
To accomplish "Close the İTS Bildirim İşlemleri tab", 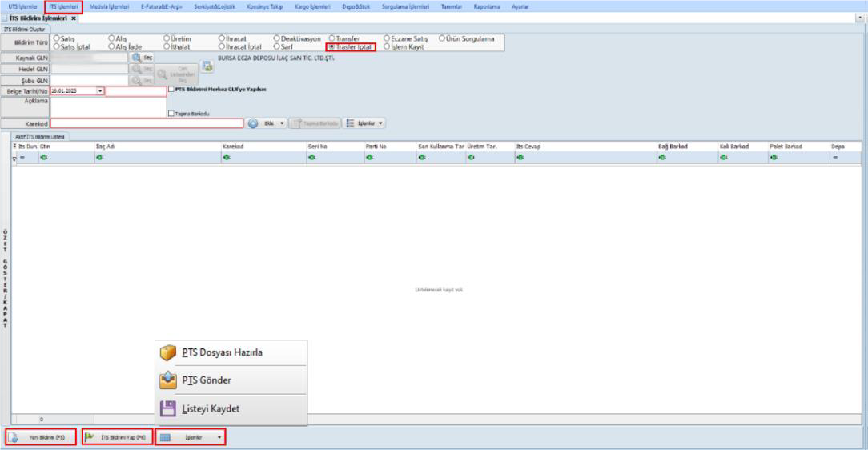I will (74, 18).
